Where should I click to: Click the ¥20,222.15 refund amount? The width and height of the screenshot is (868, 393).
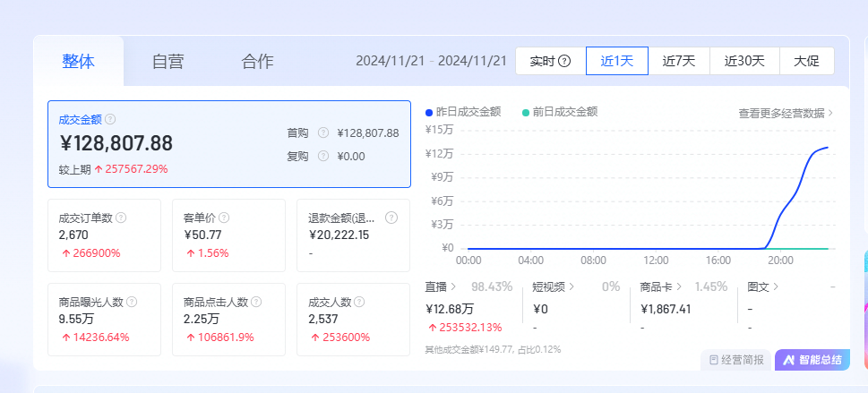pyautogui.click(x=339, y=235)
